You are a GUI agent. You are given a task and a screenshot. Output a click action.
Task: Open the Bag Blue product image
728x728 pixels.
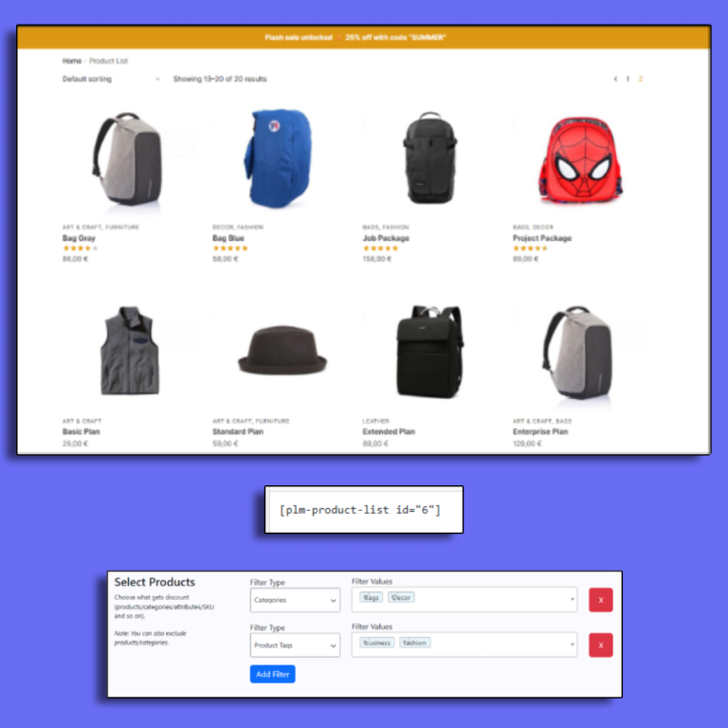pos(278,158)
